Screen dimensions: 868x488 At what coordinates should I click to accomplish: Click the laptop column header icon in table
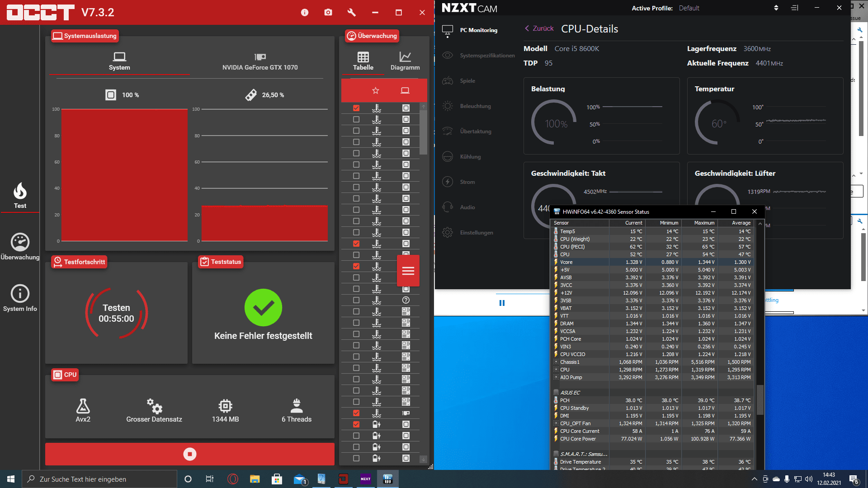pos(405,90)
